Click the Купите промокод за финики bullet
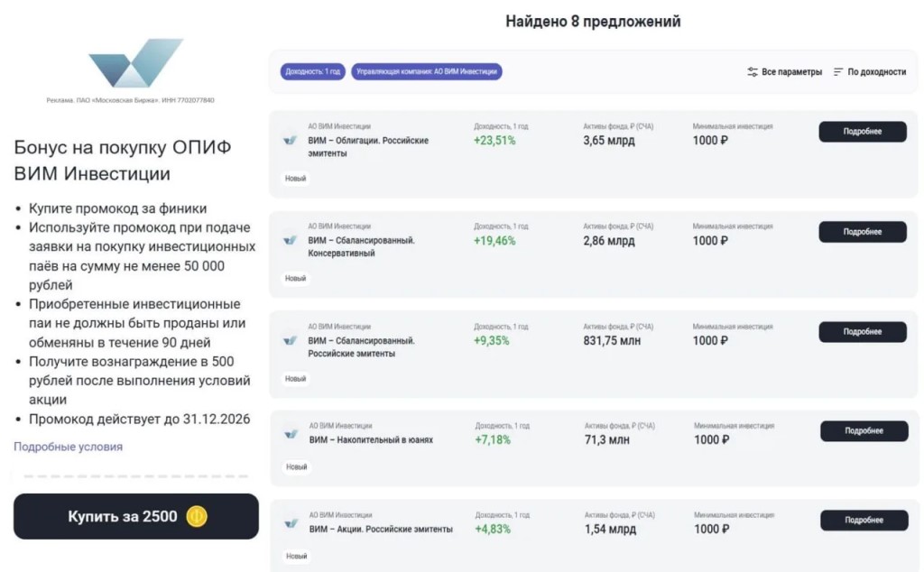 118,208
